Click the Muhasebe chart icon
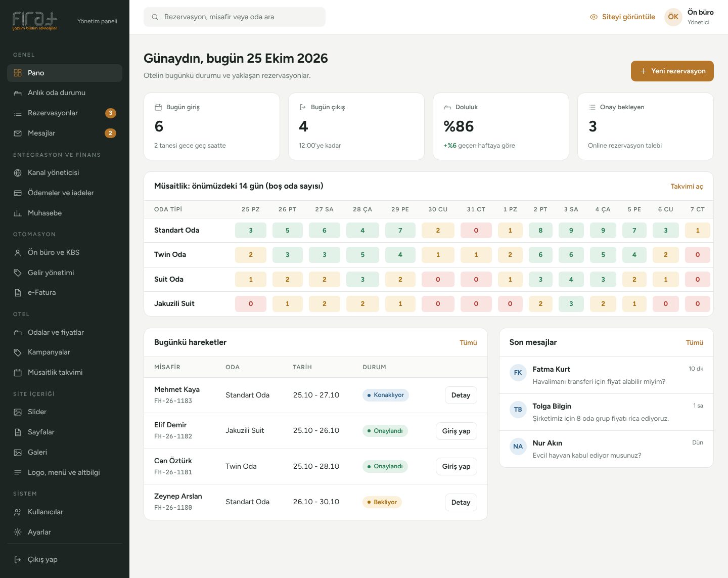Image resolution: width=728 pixels, height=578 pixels. 18,213
